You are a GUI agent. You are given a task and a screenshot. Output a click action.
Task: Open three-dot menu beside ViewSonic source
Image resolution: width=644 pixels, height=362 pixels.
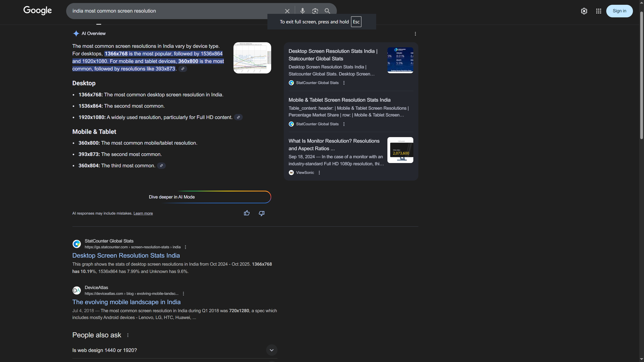tap(319, 173)
